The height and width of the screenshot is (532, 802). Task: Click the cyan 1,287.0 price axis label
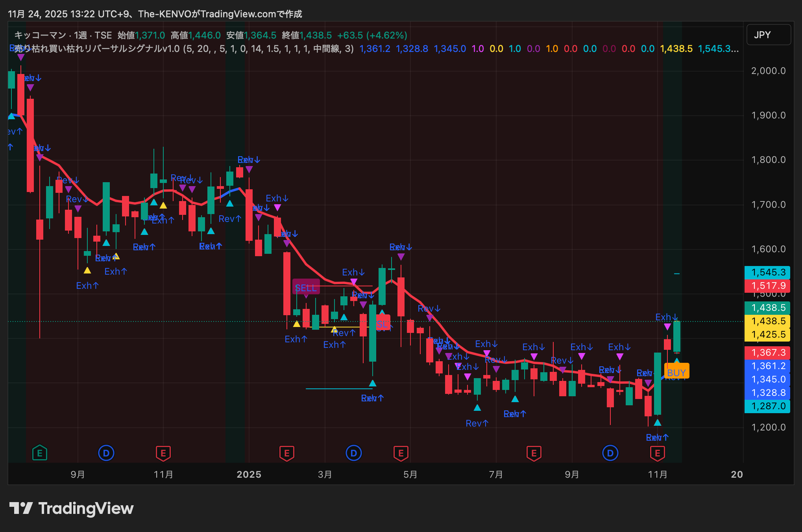(x=767, y=406)
